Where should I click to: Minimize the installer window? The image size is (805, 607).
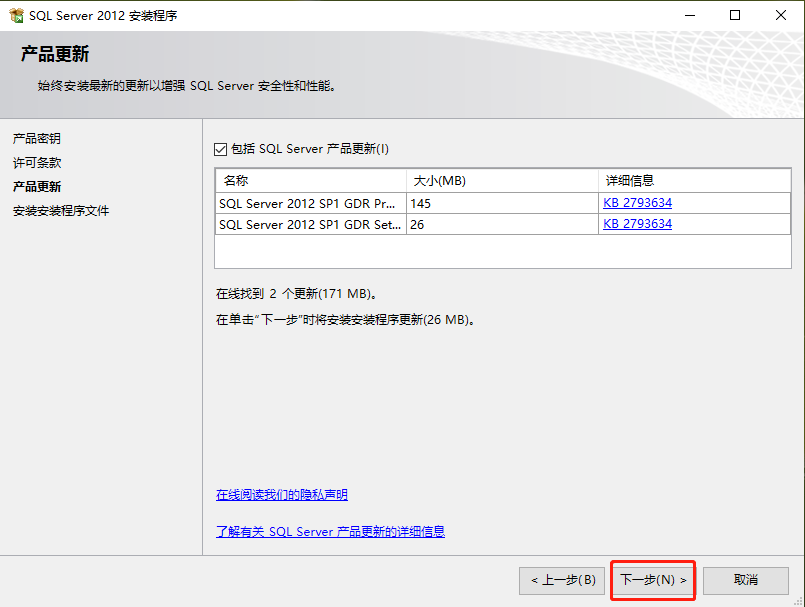pyautogui.click(x=690, y=15)
